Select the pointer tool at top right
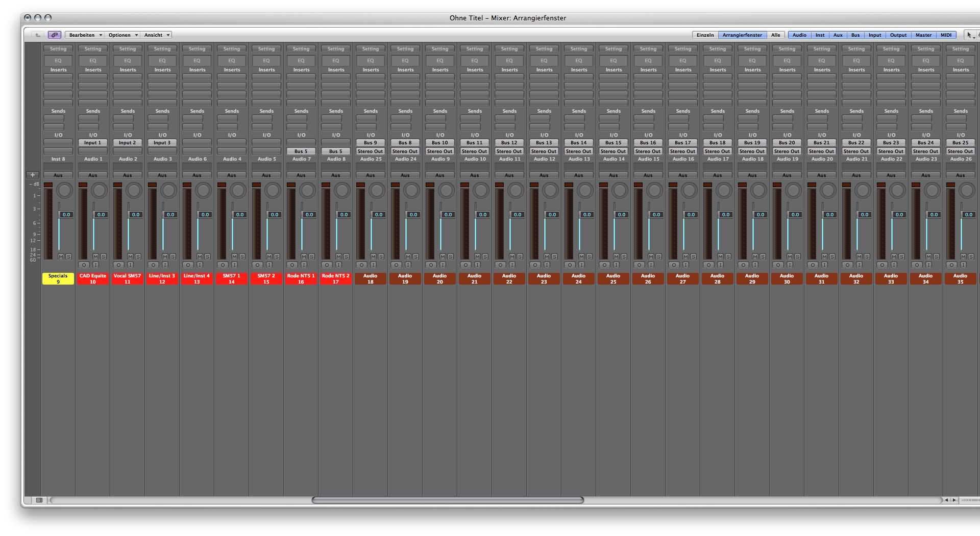 pyautogui.click(x=969, y=35)
